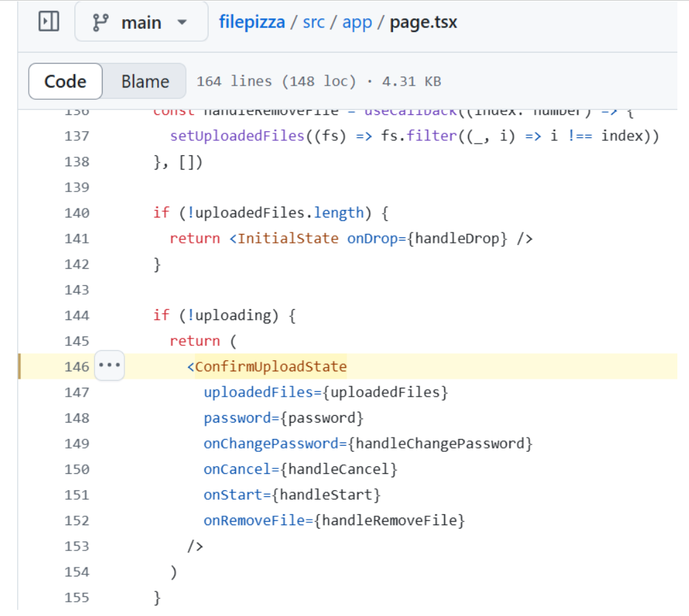The image size is (689, 616).
Task: Select line number 154
Action: pos(77,572)
